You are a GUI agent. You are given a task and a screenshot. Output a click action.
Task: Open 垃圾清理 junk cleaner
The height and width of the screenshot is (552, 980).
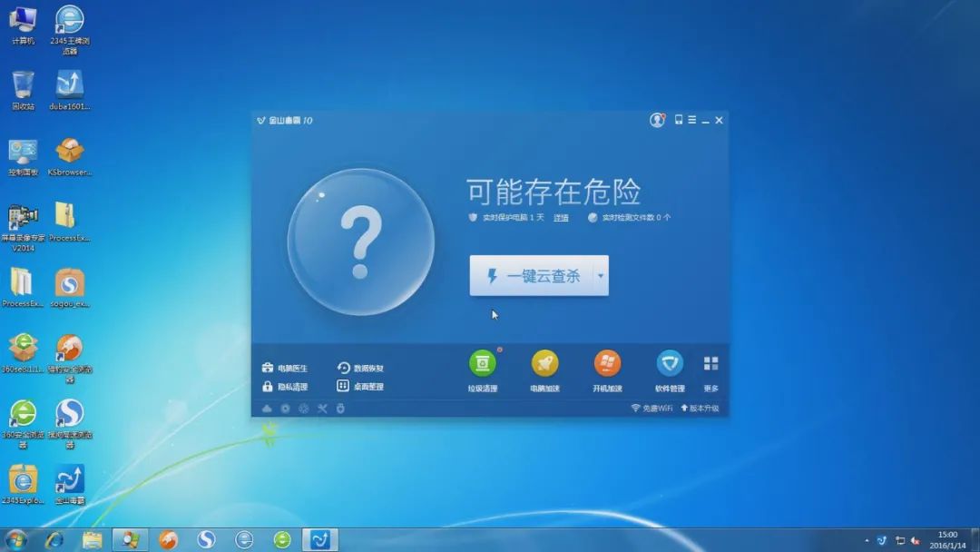(x=483, y=371)
